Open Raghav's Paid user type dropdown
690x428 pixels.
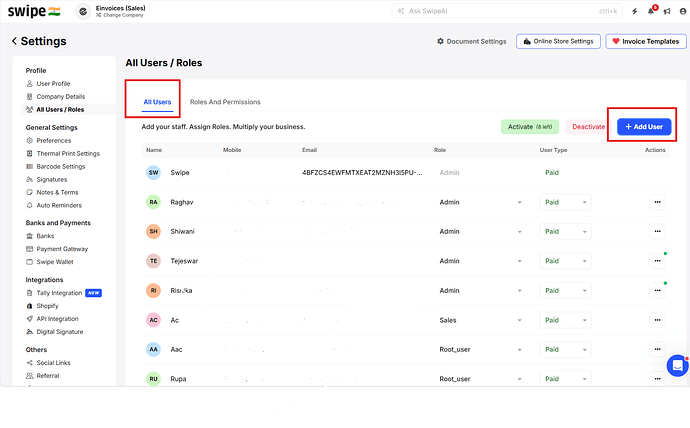pos(565,202)
